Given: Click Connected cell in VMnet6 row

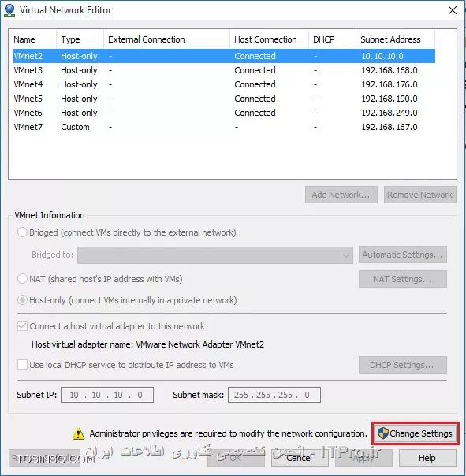Looking at the screenshot, I should [255, 113].
